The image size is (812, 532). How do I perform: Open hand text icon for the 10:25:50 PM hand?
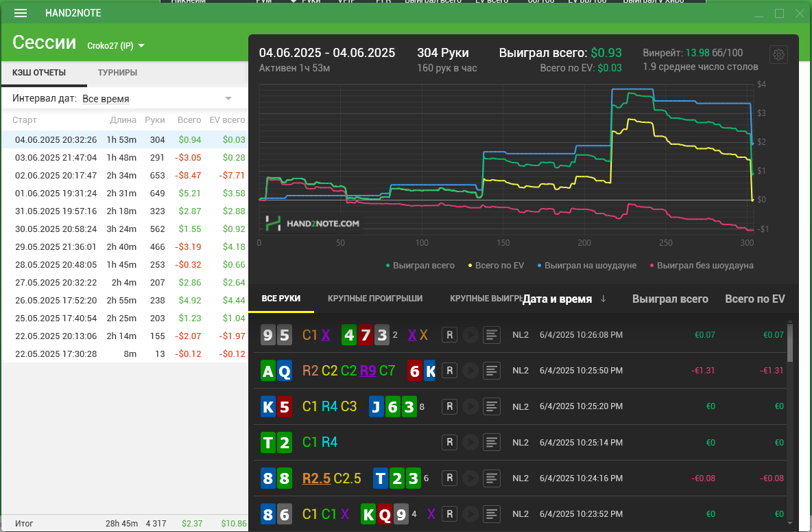tap(492, 371)
